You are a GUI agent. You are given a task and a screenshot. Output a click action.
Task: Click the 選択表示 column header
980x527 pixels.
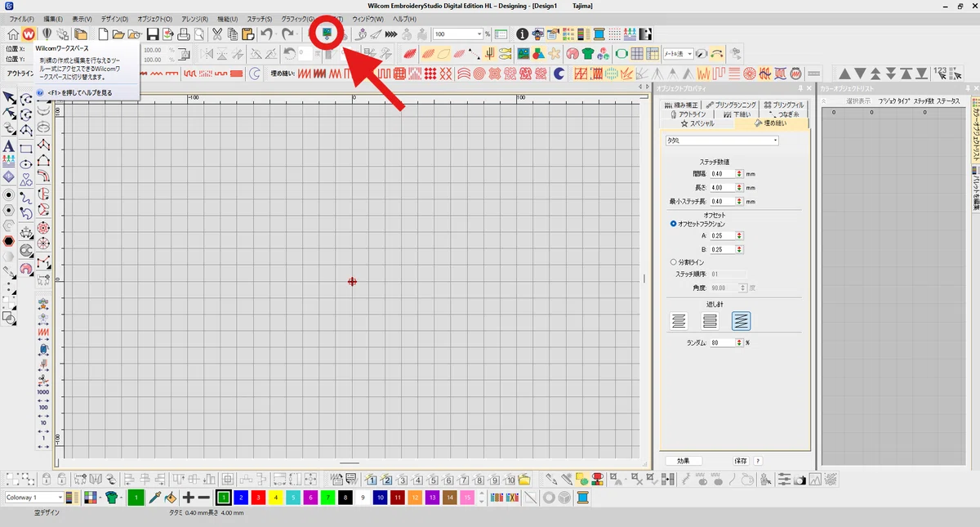[857, 100]
